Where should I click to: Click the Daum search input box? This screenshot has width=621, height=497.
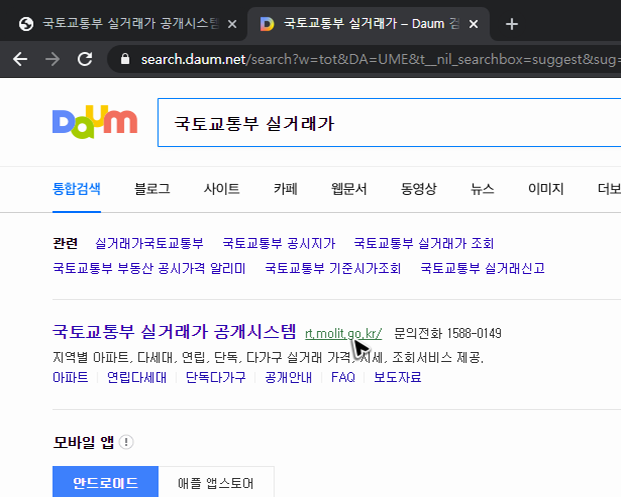[389, 123]
